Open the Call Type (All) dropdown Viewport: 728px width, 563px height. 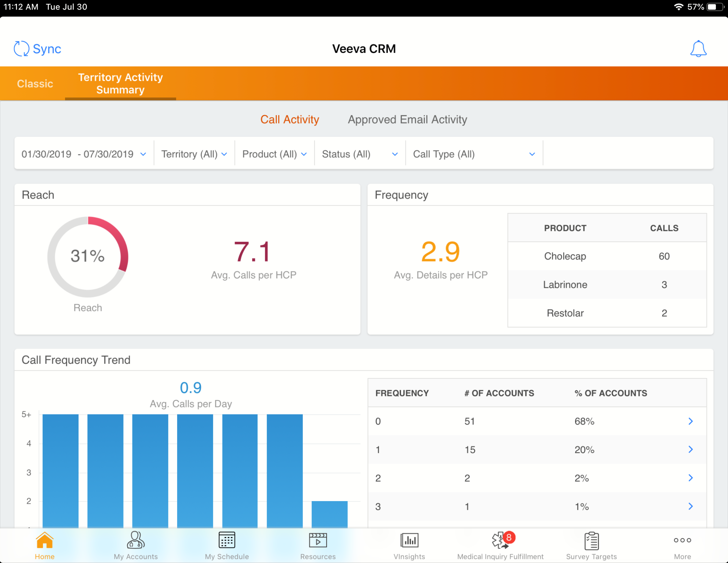click(473, 154)
